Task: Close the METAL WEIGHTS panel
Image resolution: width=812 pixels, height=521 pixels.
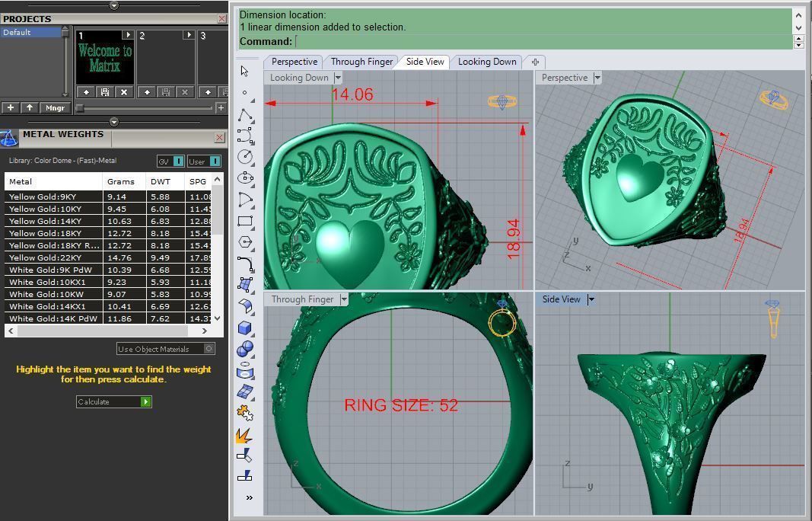Action: tap(220, 137)
